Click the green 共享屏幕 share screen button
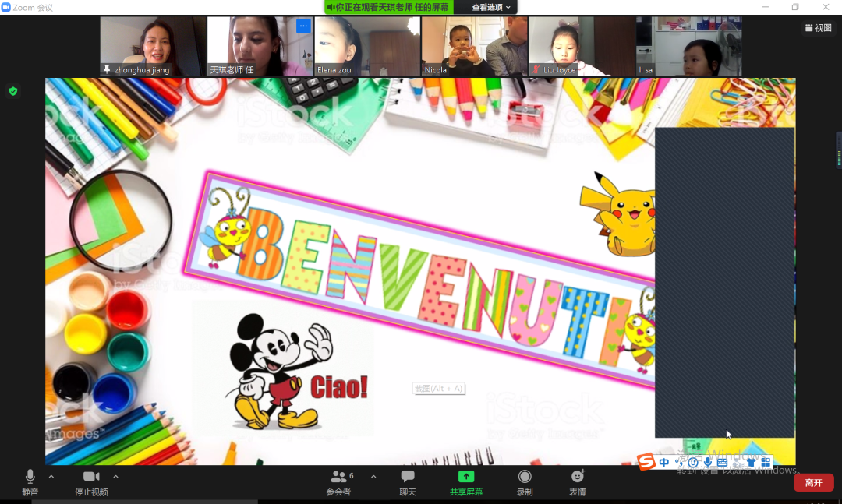This screenshot has height=504, width=842. (466, 482)
